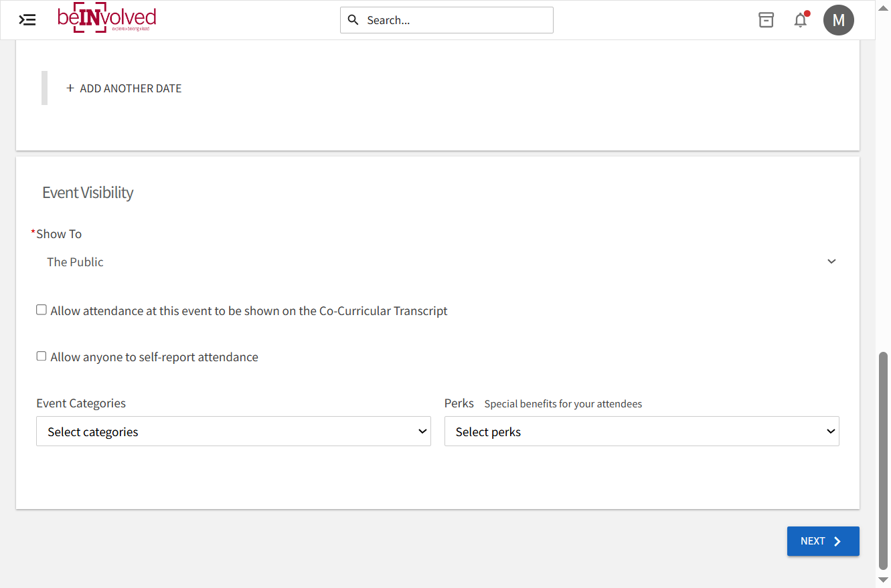Screen dimensions: 891x588
Task: Open the M user profile avatar
Action: click(x=839, y=20)
